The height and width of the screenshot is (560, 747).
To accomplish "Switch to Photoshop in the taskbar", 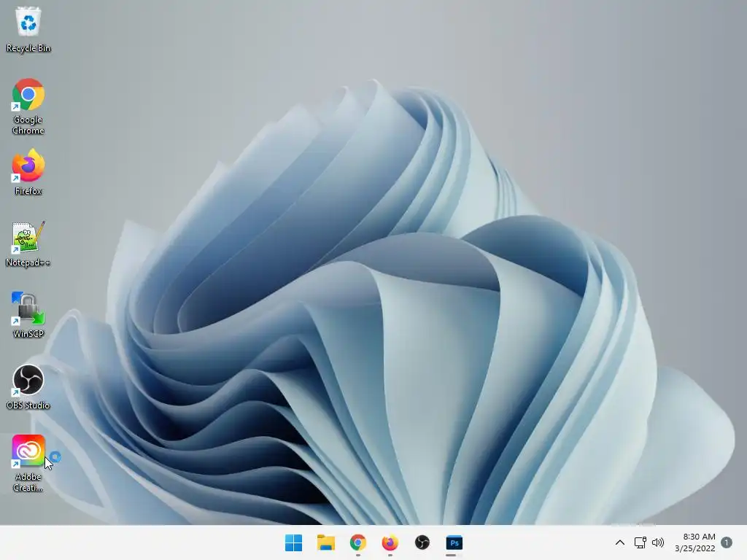I will click(454, 542).
